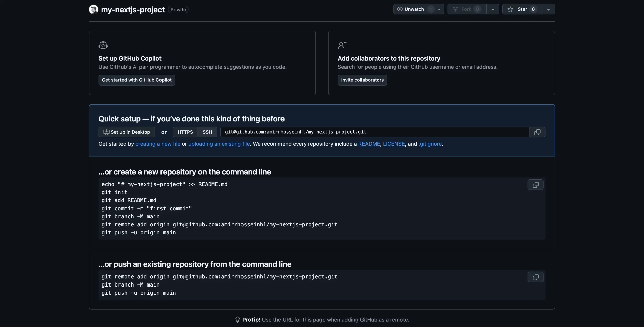Click the 'Set up GitHub Copilot' heading

point(130,58)
